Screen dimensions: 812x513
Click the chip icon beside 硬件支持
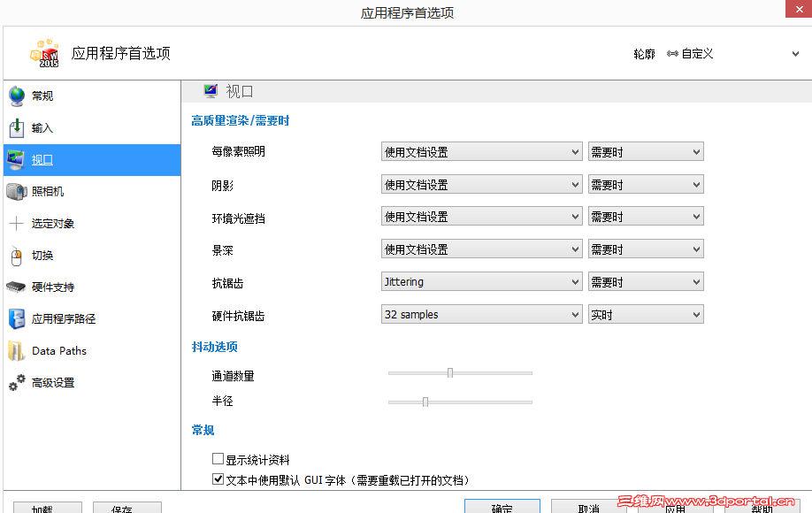16,287
